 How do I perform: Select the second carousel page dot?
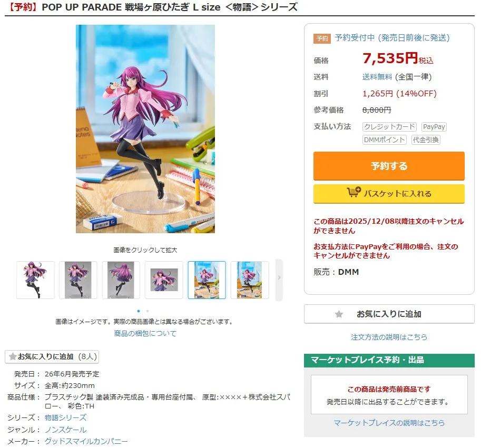tap(148, 311)
